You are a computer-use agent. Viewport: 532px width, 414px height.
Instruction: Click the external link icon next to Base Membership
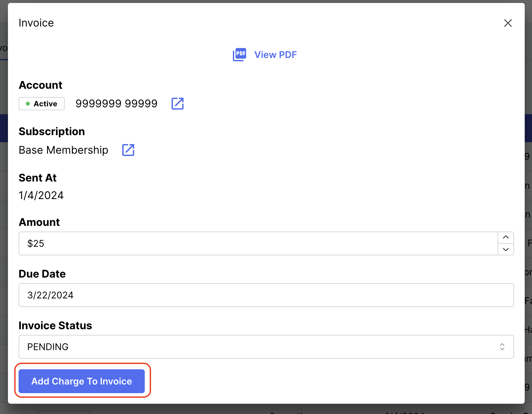click(128, 150)
